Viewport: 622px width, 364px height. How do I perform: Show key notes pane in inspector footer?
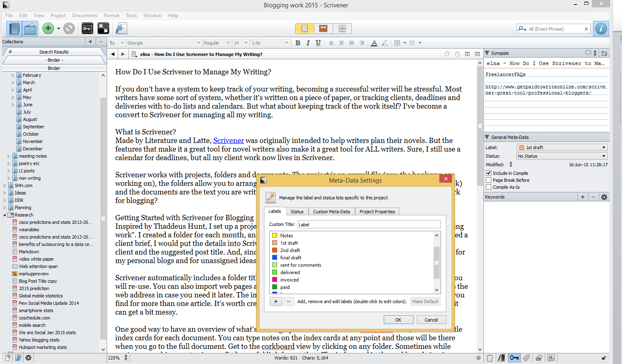click(514, 358)
